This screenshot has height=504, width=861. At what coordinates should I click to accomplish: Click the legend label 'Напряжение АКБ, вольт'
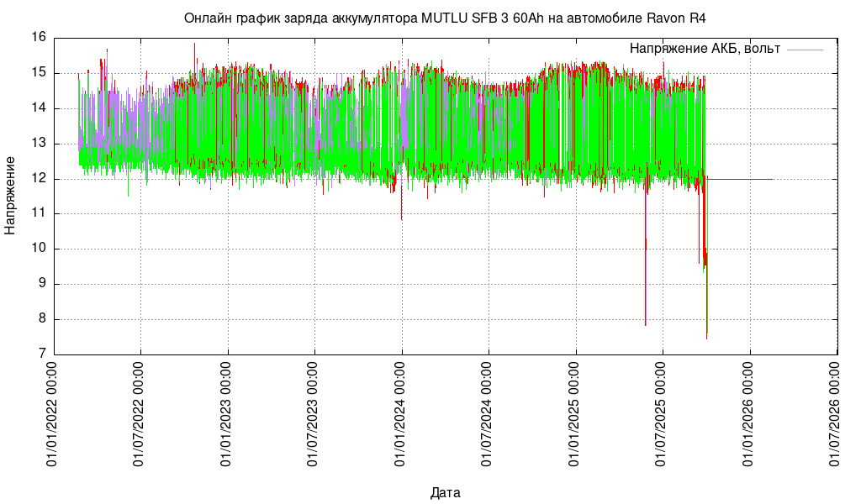click(705, 49)
